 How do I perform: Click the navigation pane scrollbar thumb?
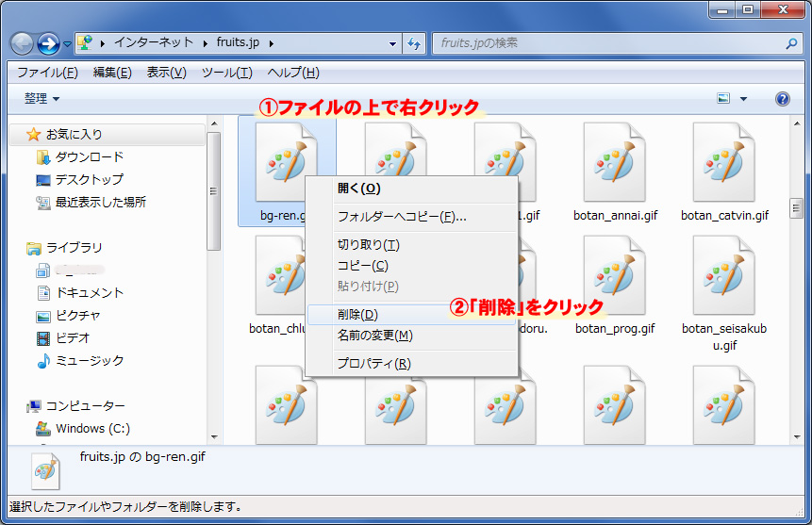click(x=213, y=191)
